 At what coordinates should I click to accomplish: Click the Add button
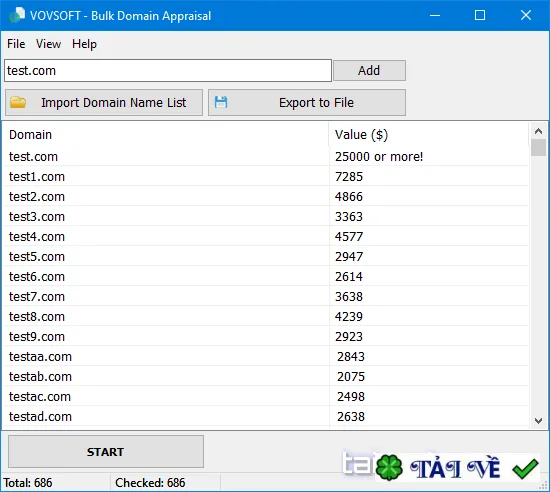(x=369, y=70)
